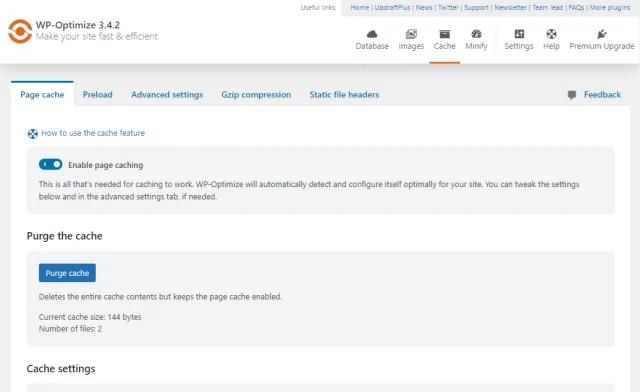Open the Gzip compression tab
640x392 pixels.
pyautogui.click(x=256, y=95)
